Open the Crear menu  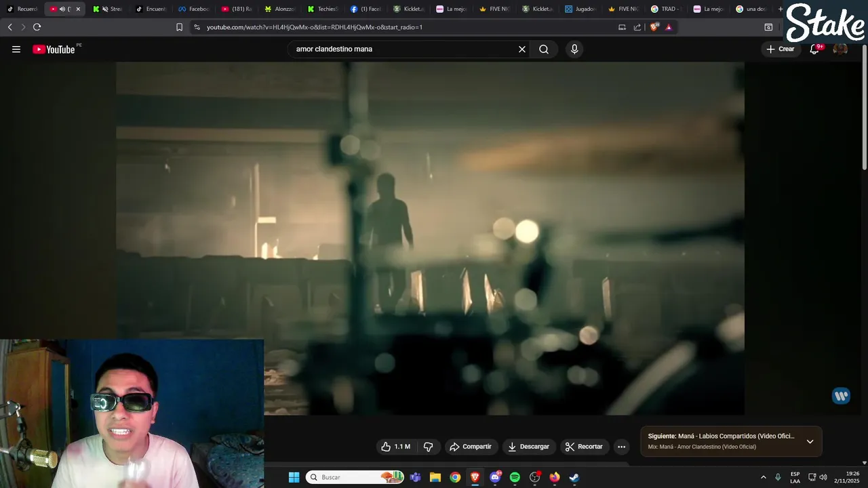(780, 49)
